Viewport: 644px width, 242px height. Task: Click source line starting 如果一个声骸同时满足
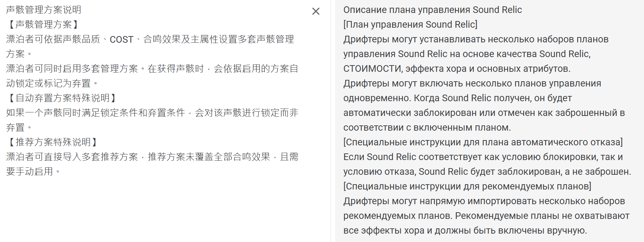(152, 113)
